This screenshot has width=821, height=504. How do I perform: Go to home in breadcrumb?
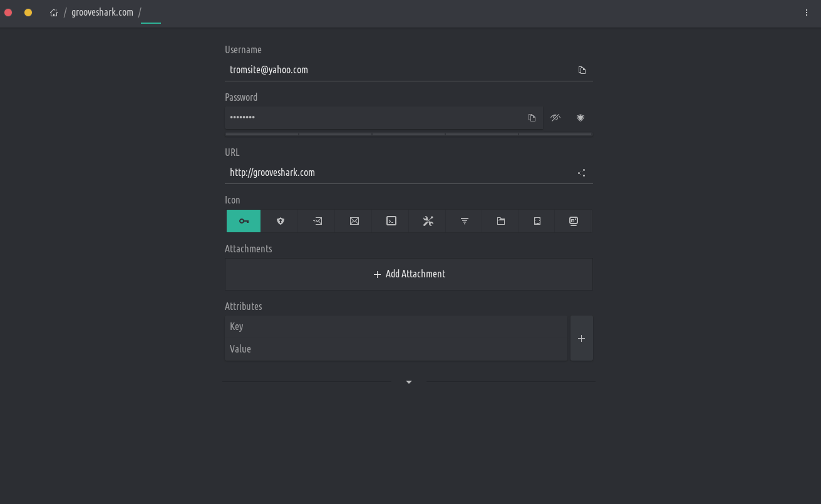click(x=54, y=13)
